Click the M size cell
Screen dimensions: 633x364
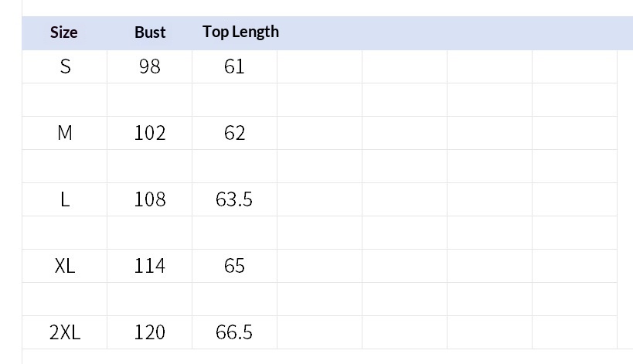65,133
